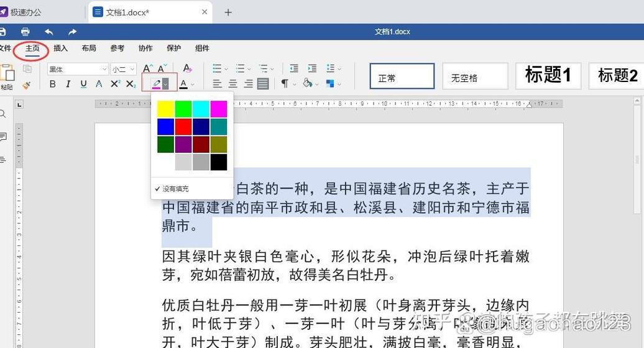This screenshot has width=644, height=348.
Task: Click the decrease indent icon
Action: tap(293, 68)
